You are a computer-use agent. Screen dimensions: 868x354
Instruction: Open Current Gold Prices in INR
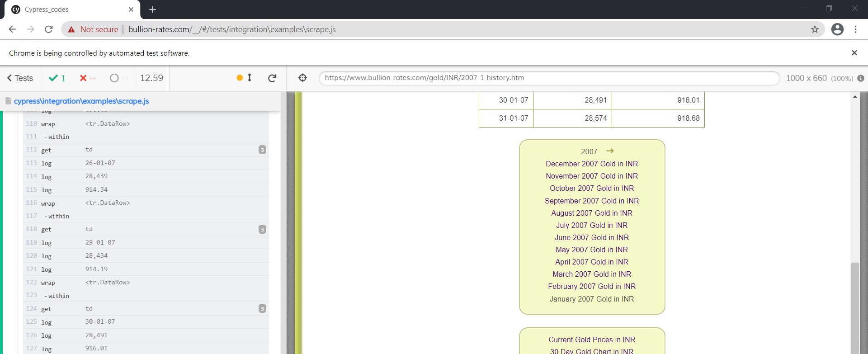tap(592, 340)
